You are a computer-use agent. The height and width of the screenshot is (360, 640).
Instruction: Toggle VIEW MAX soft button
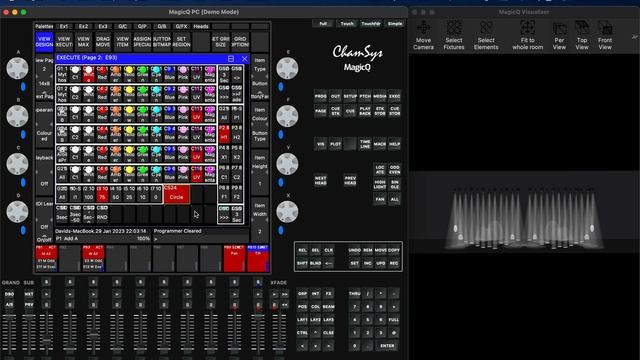(83, 42)
